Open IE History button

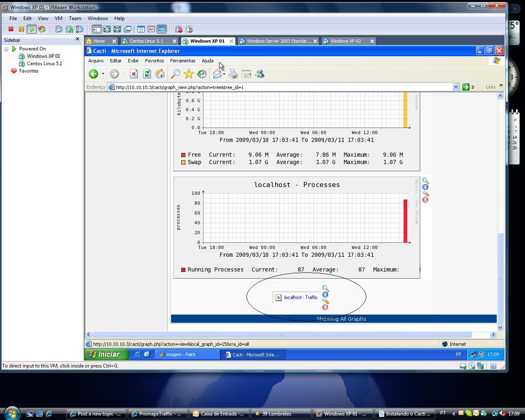coord(202,74)
